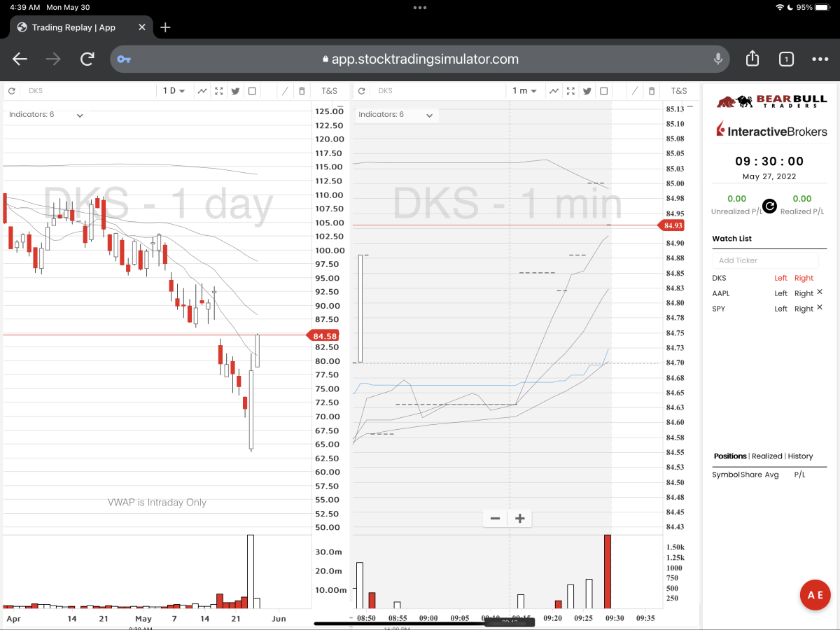This screenshot has width=840, height=630.
Task: Select the line drawing tool on daily chart
Action: 285,91
